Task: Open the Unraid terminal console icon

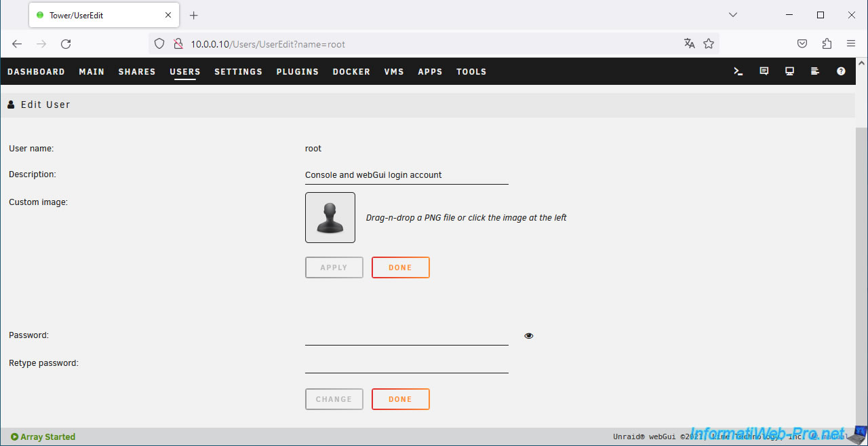Action: tap(738, 71)
